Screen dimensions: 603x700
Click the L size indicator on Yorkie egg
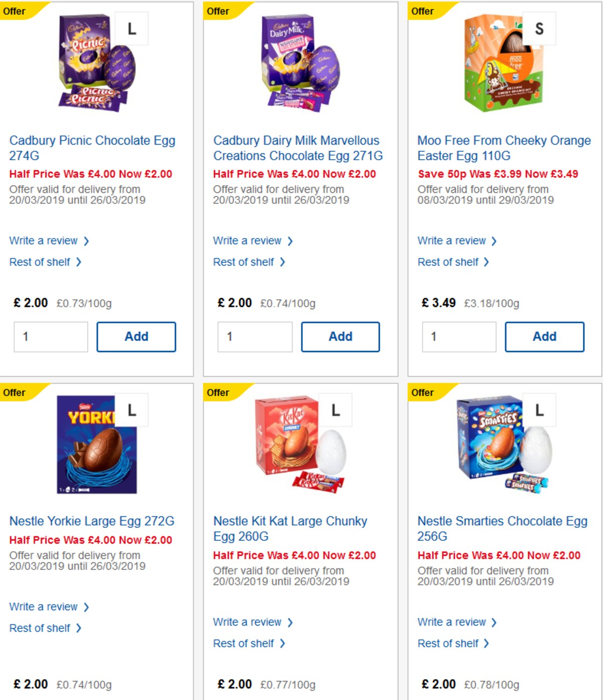pos(132,410)
